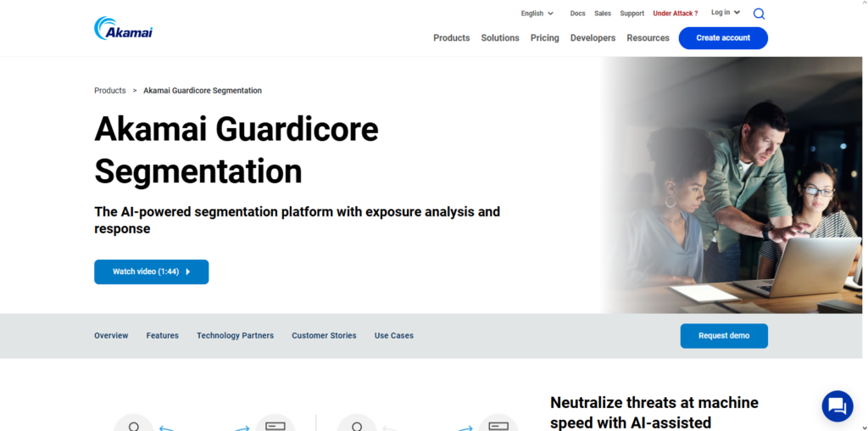Open the search magnifier icon
Screen dimensions: 868x431
(x=759, y=14)
